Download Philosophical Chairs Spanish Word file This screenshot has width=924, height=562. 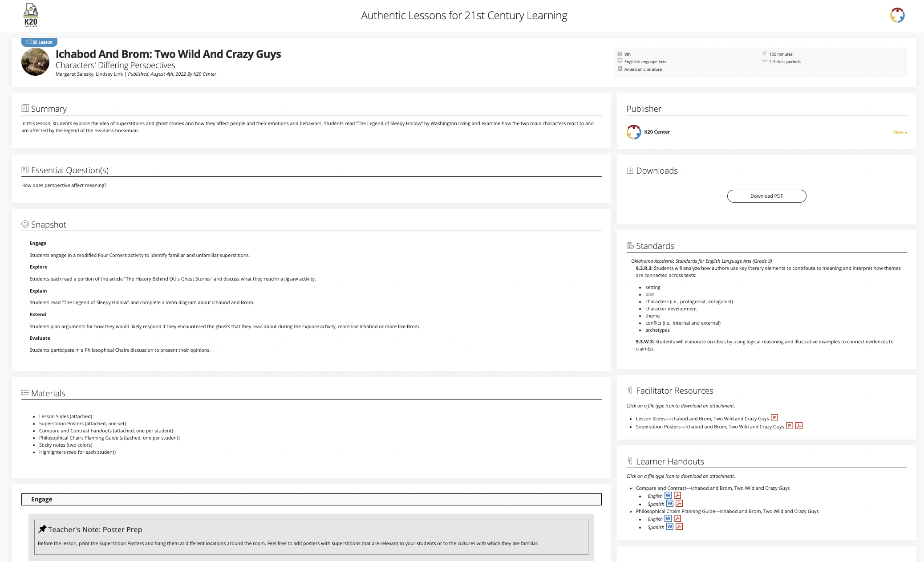click(x=669, y=526)
